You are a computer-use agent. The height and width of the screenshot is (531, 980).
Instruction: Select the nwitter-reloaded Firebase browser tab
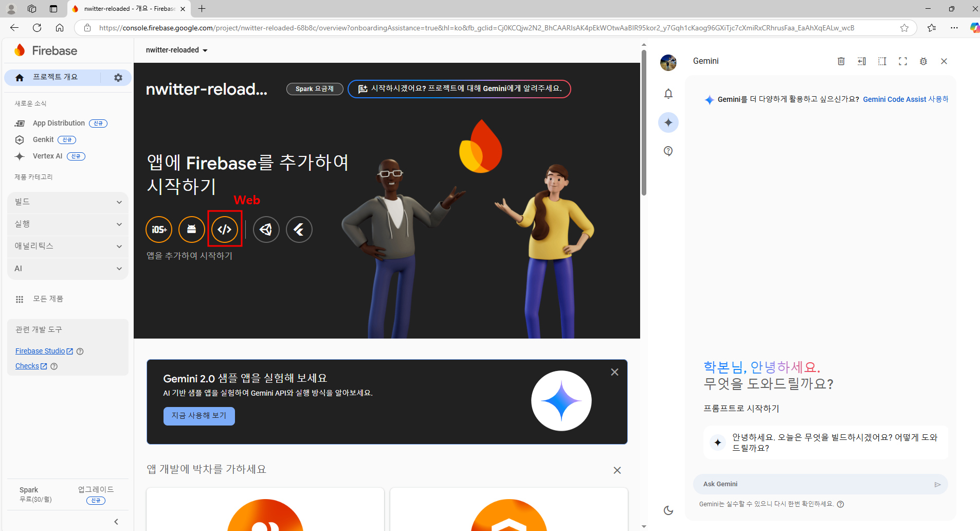click(x=129, y=9)
